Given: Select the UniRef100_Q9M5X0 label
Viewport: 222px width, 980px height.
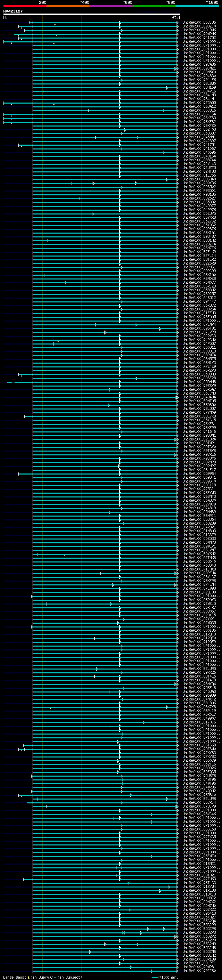Looking at the screenshot, I should coord(199,72).
